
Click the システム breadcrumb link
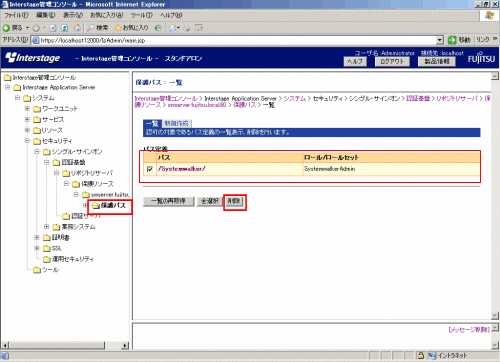pos(295,99)
